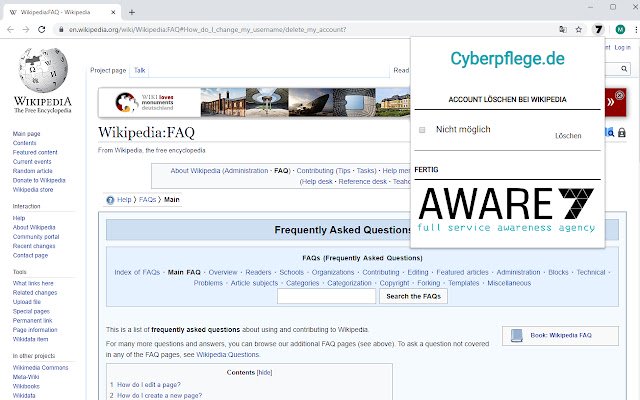Open Featured content link
Viewport: 640px width, 400px height.
pos(35,153)
